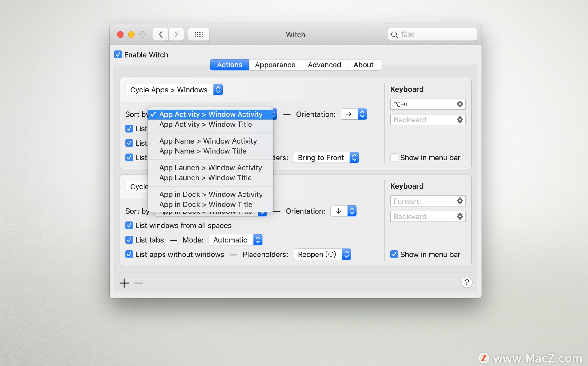This screenshot has height=366, width=588.
Task: Open the top Orientation arrow dropdown
Action: pos(354,114)
